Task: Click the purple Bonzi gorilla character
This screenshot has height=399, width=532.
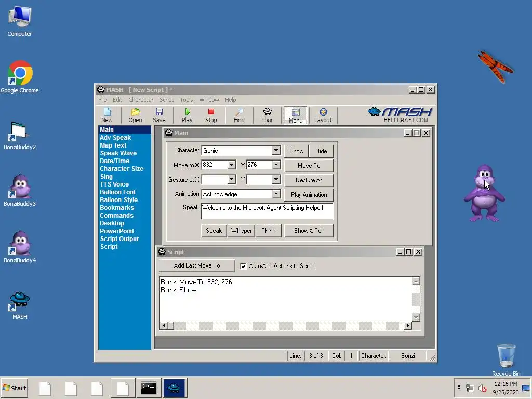Action: pyautogui.click(x=484, y=193)
